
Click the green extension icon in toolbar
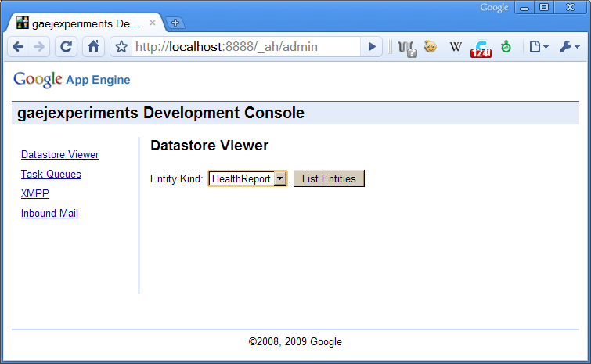tap(506, 47)
